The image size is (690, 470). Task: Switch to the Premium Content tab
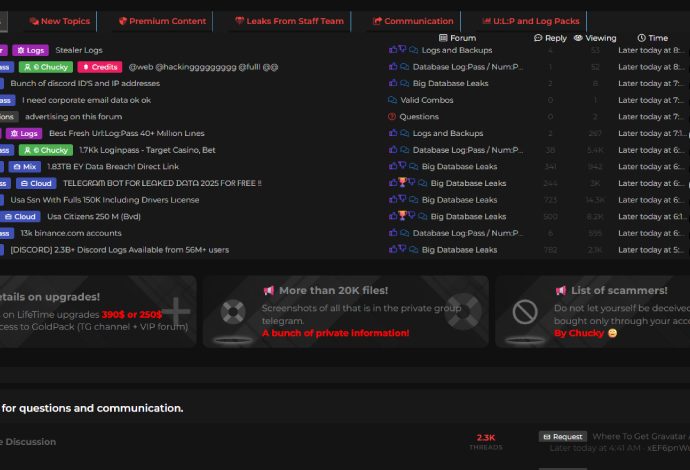162,21
